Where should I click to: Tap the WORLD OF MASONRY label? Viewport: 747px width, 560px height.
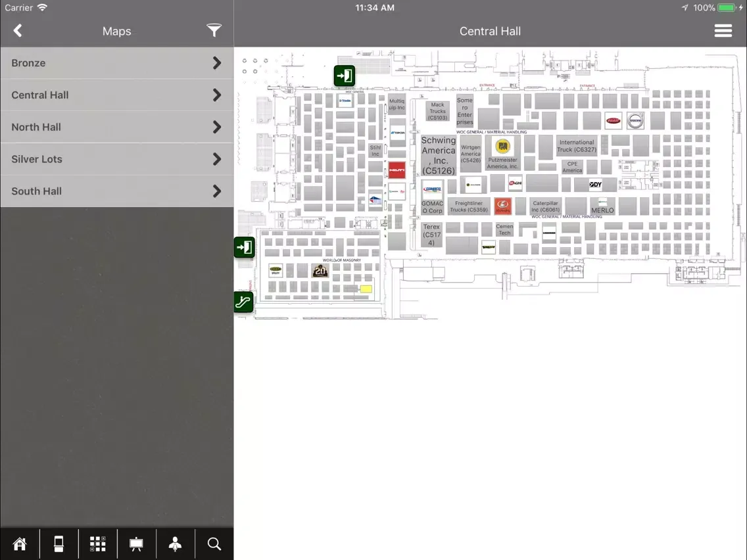(x=341, y=260)
